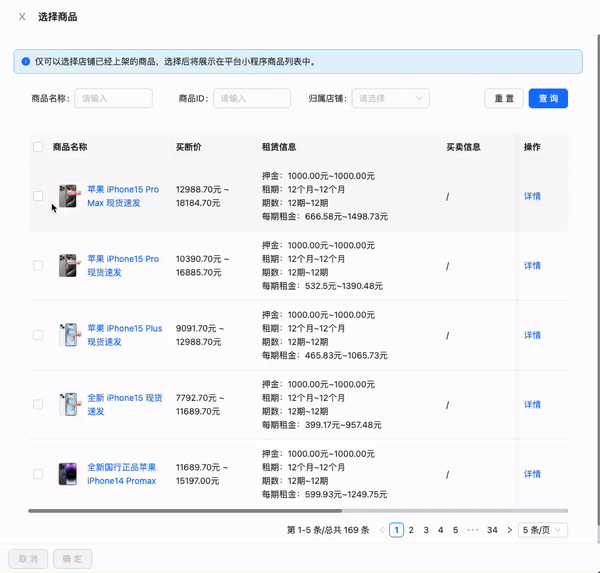The image size is (600, 573).
Task: Open the 全新 iPhone15 现货速发 product link
Action: pos(125,405)
